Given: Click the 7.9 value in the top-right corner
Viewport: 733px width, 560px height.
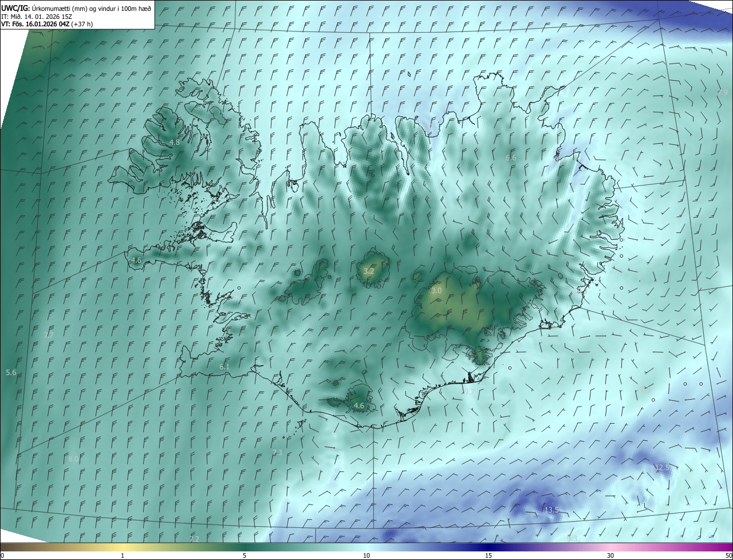Looking at the screenshot, I should click(x=723, y=92).
